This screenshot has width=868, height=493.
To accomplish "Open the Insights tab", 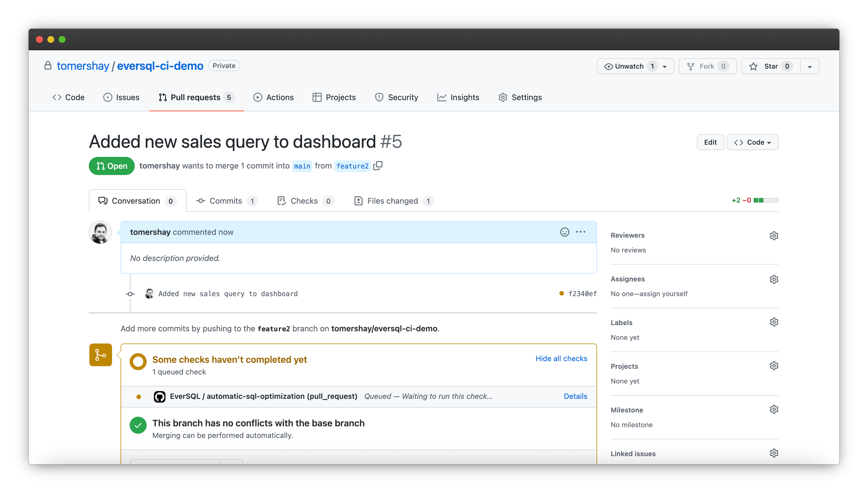I will tap(458, 97).
